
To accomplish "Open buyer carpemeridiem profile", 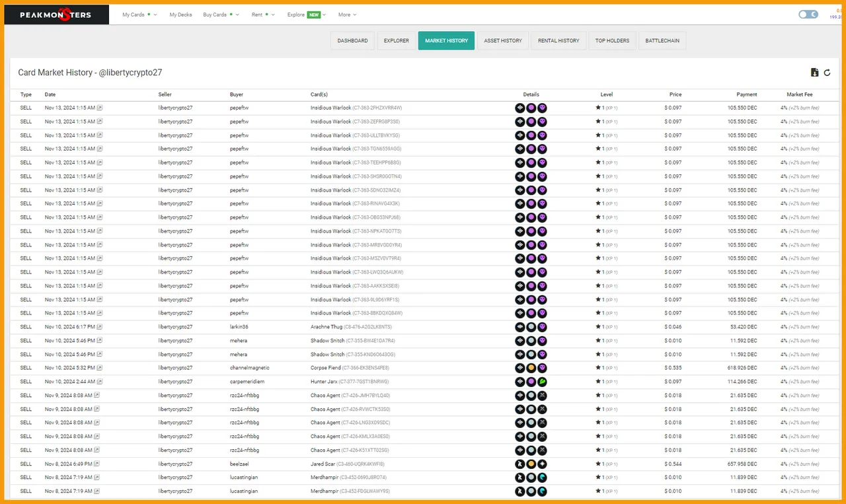I will [247, 382].
